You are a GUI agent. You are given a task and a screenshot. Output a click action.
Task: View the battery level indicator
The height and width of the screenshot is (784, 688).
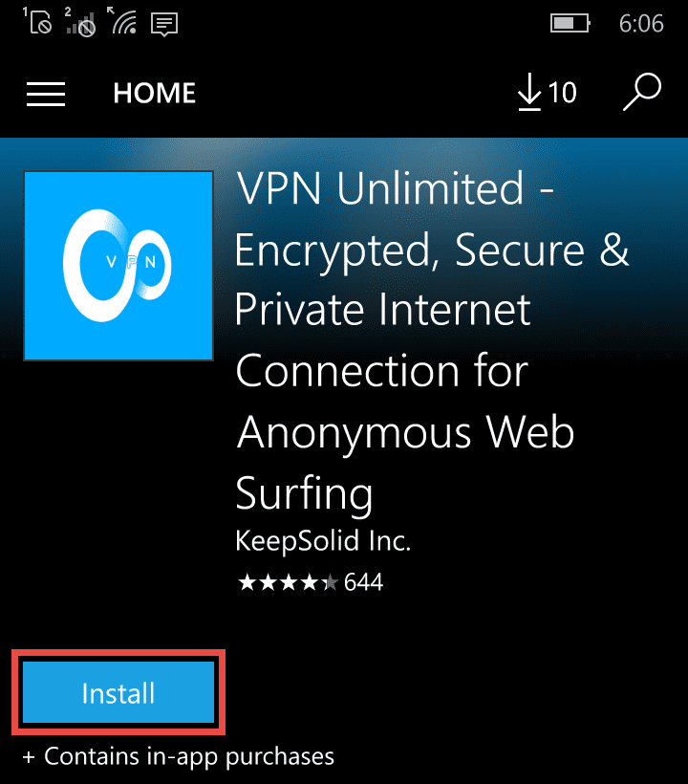click(x=569, y=23)
